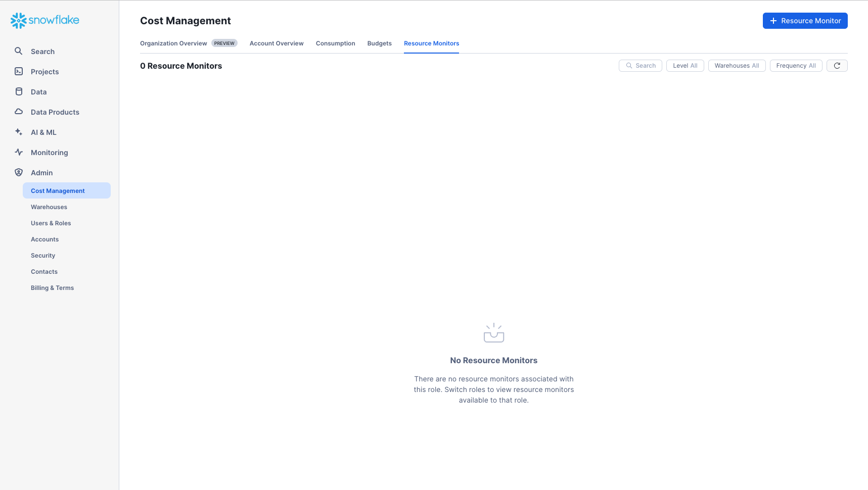Click the Data database icon

[x=18, y=91]
